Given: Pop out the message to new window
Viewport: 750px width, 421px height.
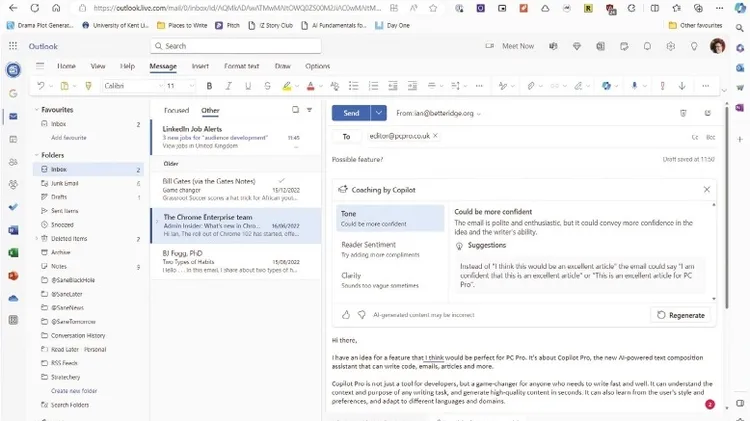Looking at the screenshot, I should (708, 113).
